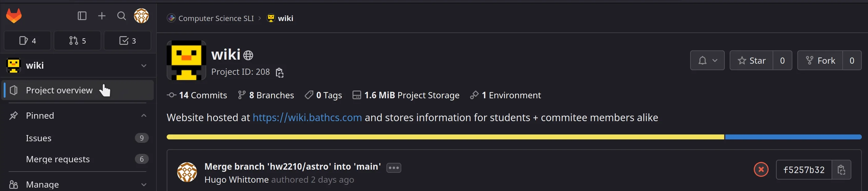This screenshot has width=868, height=191.
Task: Collapse the Pinned section
Action: [x=144, y=115]
